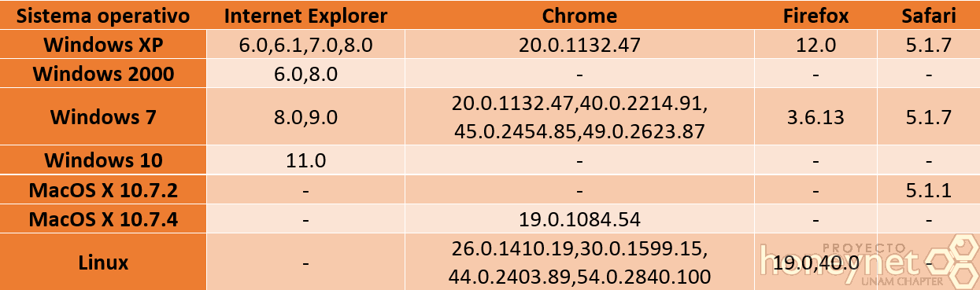Select the Sistema operativo header cell
The image size is (980, 290).
pos(104,16)
